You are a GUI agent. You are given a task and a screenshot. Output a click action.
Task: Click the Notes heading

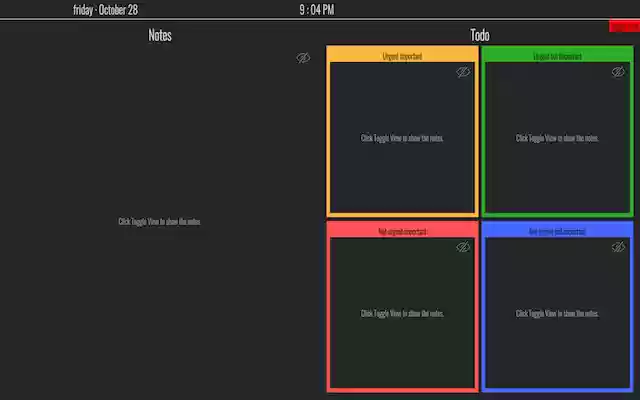(x=160, y=35)
